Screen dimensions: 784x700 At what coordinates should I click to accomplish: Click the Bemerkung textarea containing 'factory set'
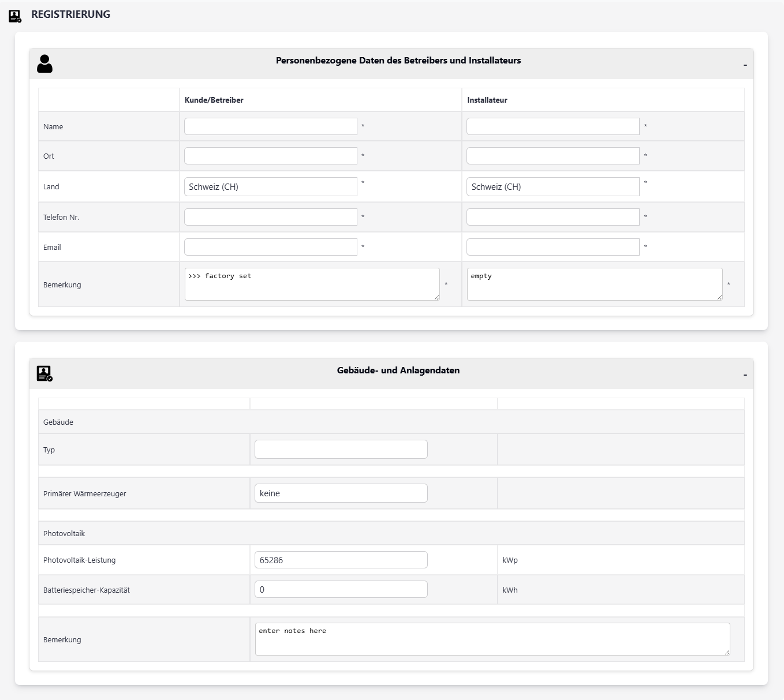point(312,284)
